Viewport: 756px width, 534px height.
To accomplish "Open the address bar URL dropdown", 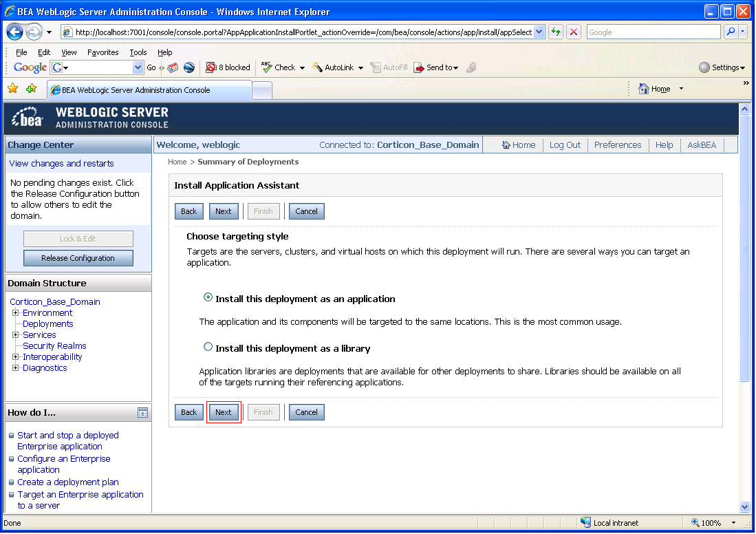I will coord(539,32).
